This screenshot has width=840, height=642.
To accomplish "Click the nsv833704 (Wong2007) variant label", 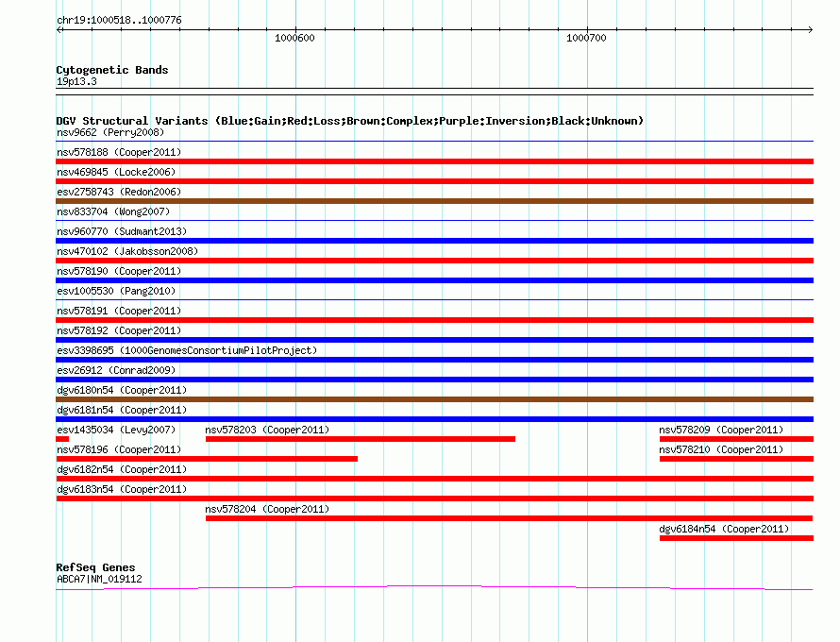I will pyautogui.click(x=113, y=211).
